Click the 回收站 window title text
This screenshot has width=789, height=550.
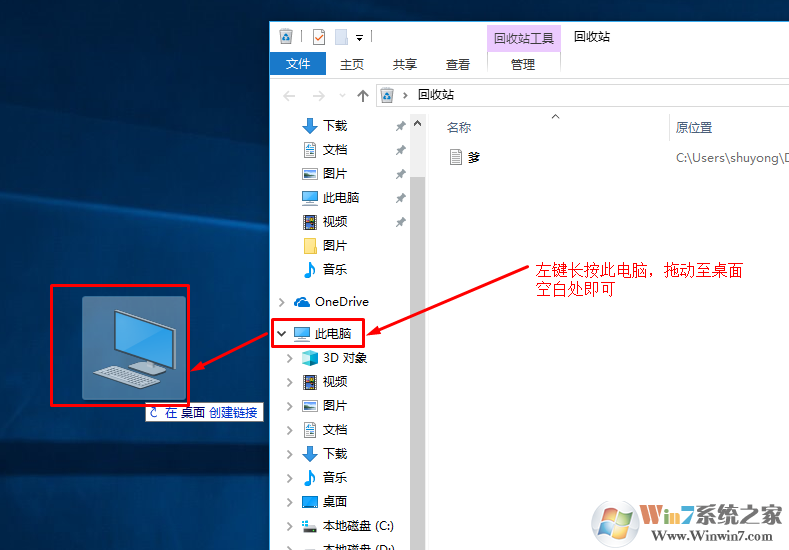coord(592,37)
